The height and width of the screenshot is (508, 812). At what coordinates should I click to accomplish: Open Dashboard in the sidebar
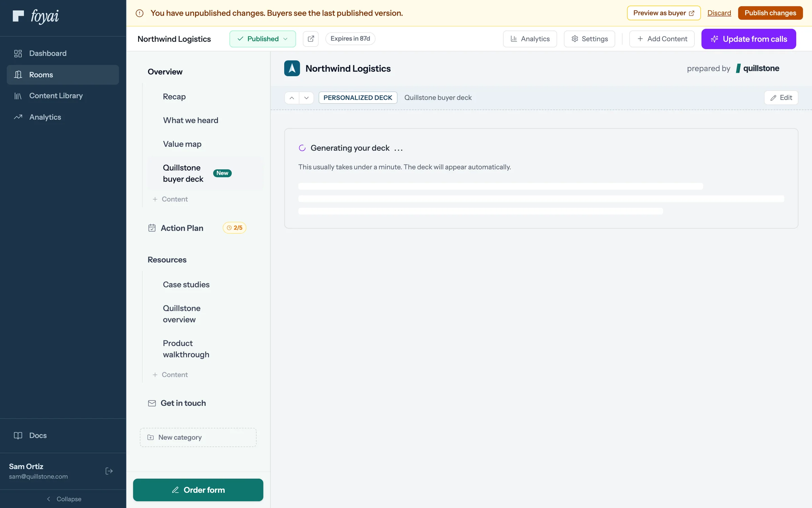63,53
